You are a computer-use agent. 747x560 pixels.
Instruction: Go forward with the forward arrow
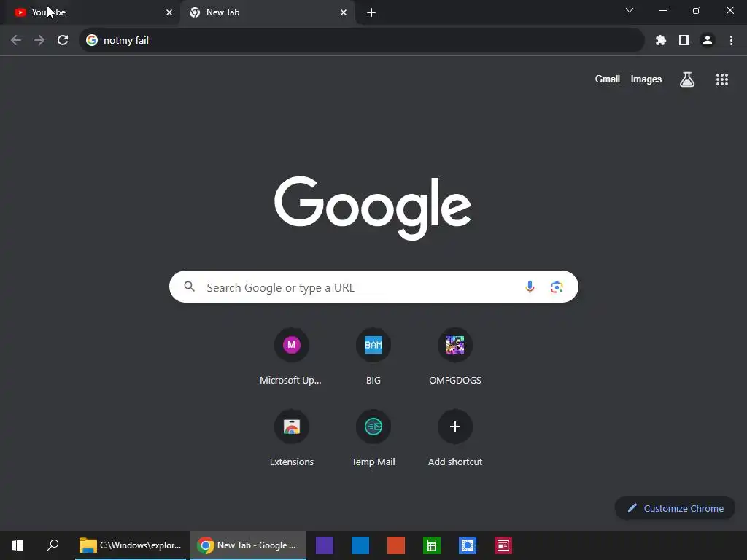(x=39, y=40)
